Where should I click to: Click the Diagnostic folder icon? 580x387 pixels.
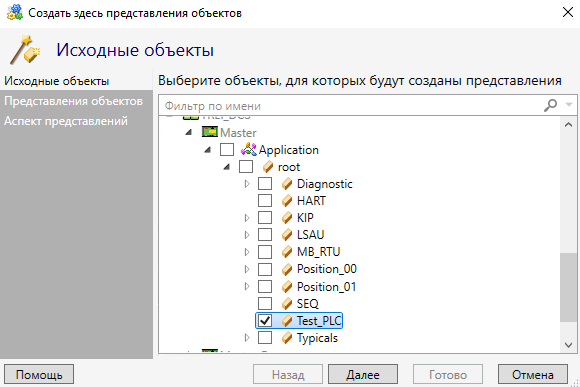coord(287,184)
